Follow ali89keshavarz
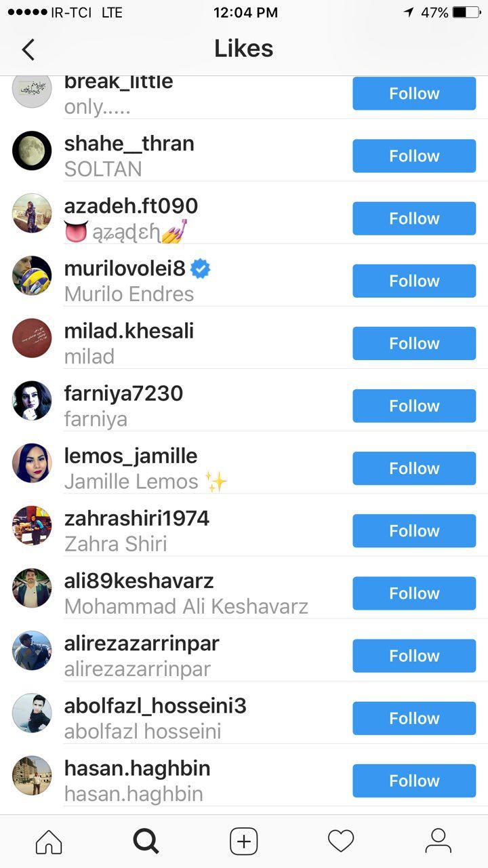The image size is (488, 868). click(x=414, y=593)
